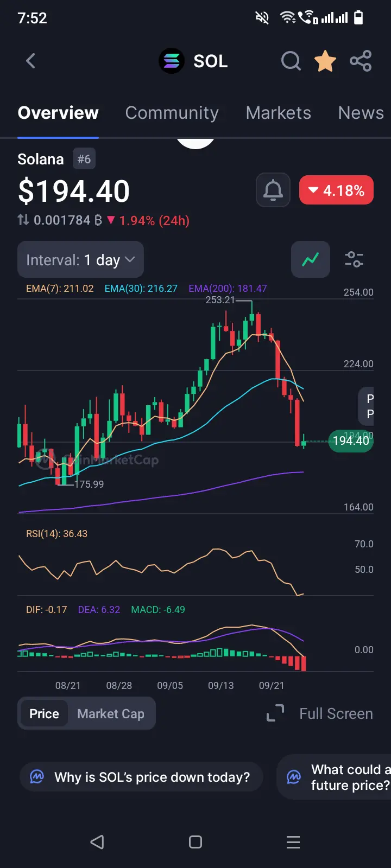Viewport: 391px width, 868px height.
Task: Tap the EMA(30): 216.27 label
Action: click(x=141, y=289)
